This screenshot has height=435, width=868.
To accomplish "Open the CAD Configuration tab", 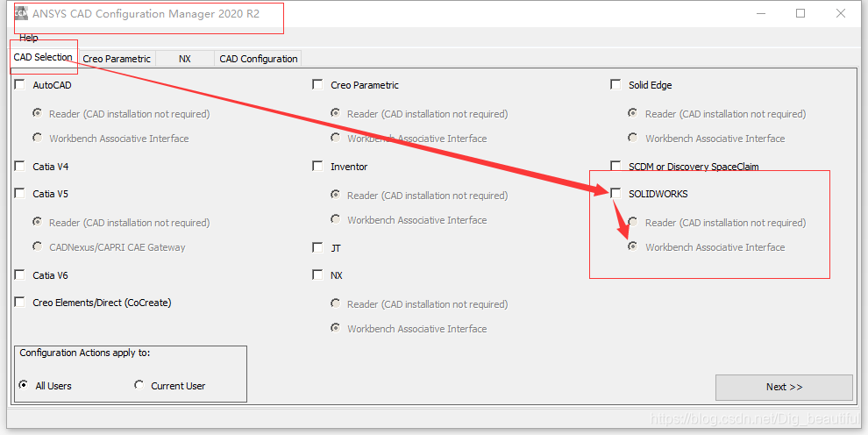I will tap(259, 58).
